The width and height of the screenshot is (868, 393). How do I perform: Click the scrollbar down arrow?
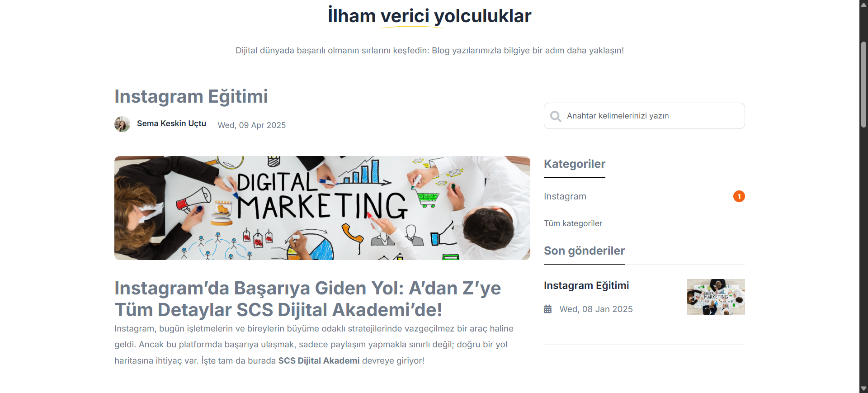(x=863, y=388)
